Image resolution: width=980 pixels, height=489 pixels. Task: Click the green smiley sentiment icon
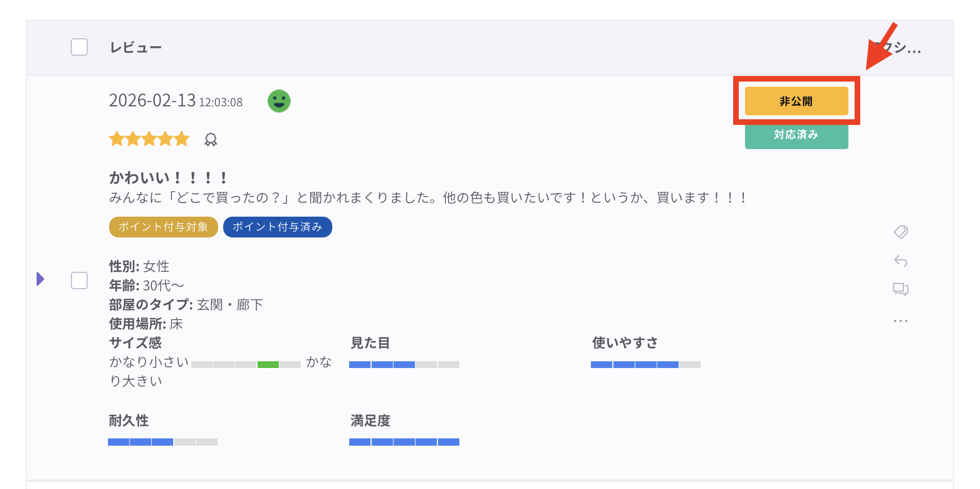[x=279, y=101]
